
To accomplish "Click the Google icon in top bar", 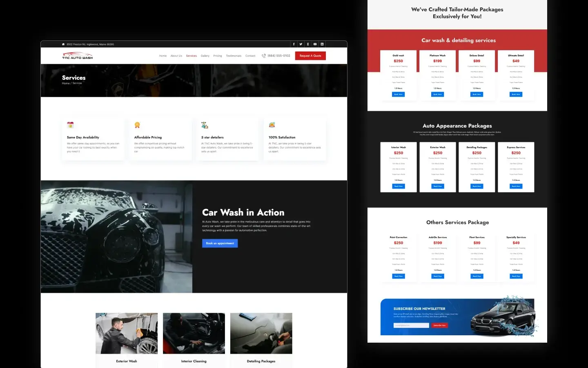I will [308, 44].
